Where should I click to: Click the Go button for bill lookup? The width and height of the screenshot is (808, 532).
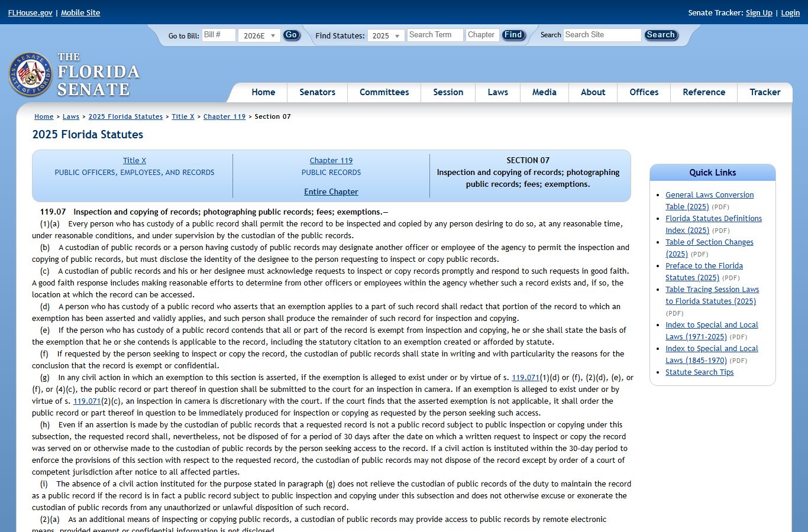(x=291, y=35)
